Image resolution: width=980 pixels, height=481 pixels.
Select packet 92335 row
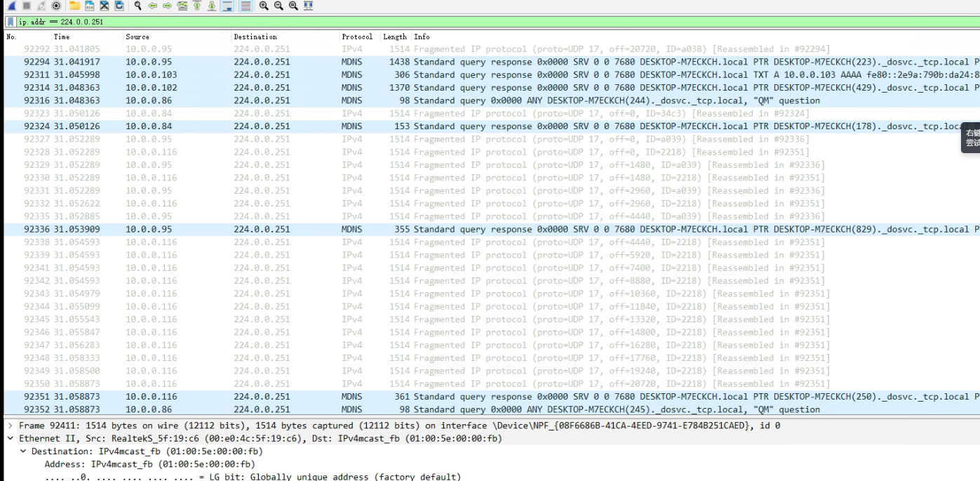click(x=491, y=216)
